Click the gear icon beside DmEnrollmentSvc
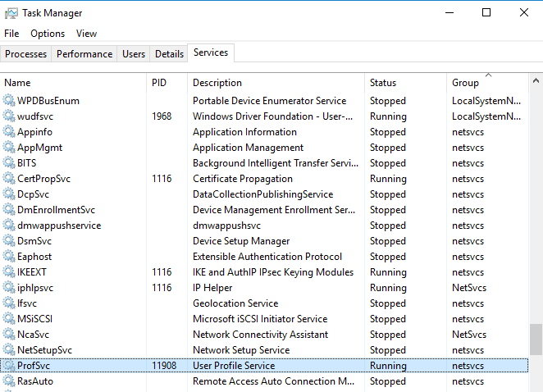 (x=9, y=209)
